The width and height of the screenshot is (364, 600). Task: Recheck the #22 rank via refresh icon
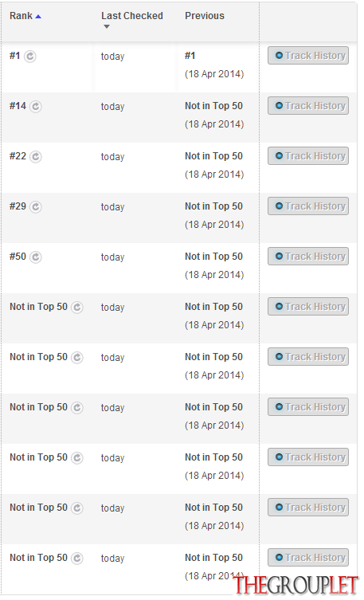coord(36,157)
